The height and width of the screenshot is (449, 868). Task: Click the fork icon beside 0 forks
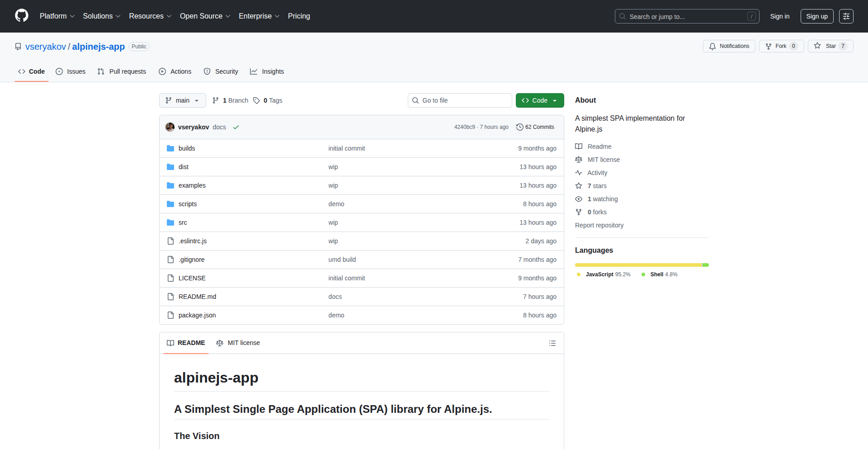point(579,212)
